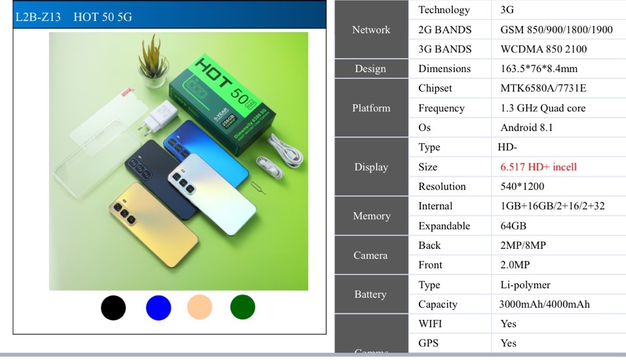Click the 'GSM 850/900/1800/1900' value
The width and height of the screenshot is (626, 364).
pyautogui.click(x=557, y=29)
